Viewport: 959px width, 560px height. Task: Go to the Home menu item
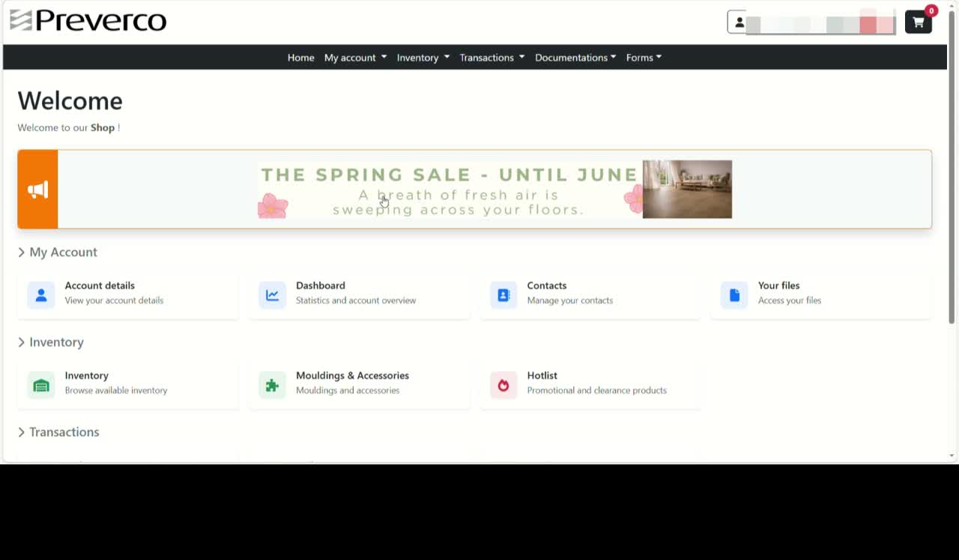(300, 58)
